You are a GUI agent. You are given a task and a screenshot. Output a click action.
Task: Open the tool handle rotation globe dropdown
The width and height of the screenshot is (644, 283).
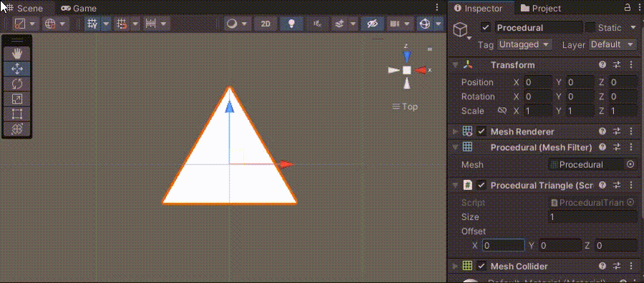click(x=55, y=24)
